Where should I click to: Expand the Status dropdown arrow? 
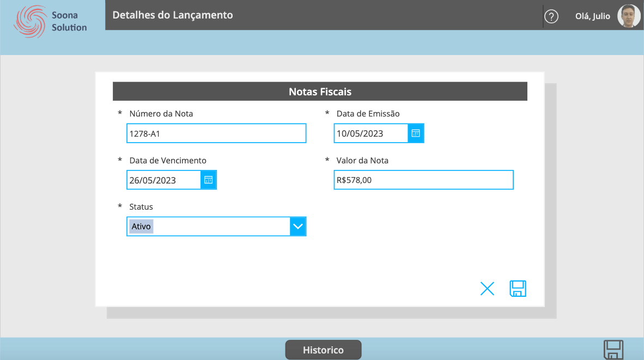[x=297, y=226]
